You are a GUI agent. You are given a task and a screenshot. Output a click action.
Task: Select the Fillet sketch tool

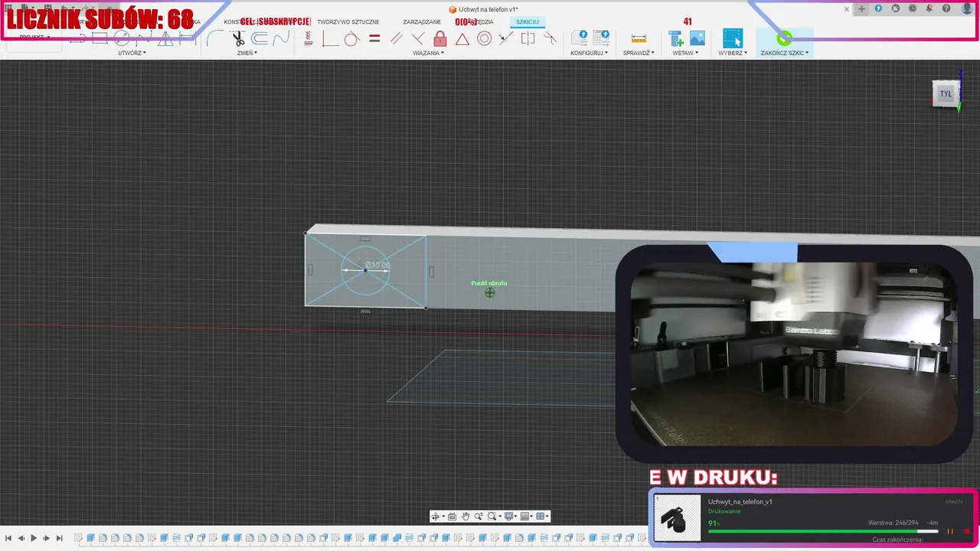(x=215, y=38)
